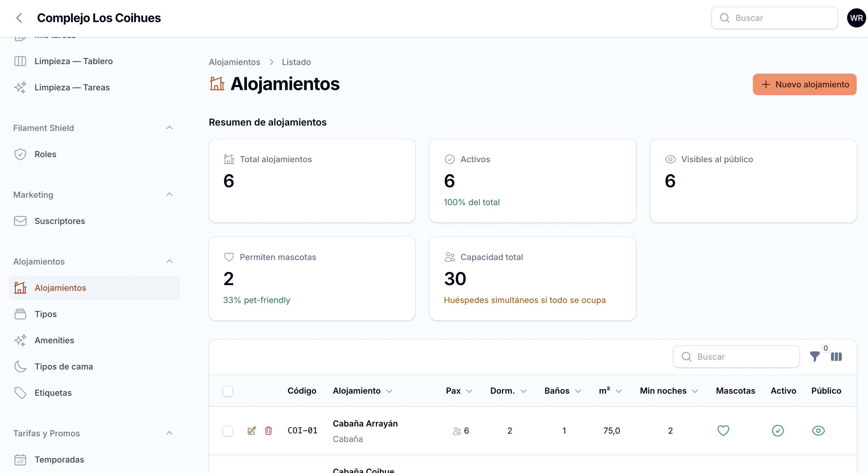Click the Visibles al público eye icon
This screenshot has height=473, width=868.
click(670, 159)
